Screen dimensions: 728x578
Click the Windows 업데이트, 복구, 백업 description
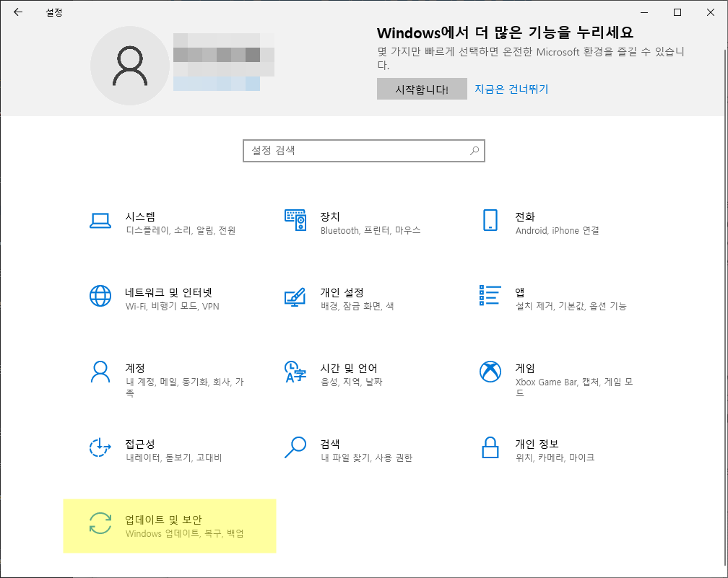tap(184, 533)
